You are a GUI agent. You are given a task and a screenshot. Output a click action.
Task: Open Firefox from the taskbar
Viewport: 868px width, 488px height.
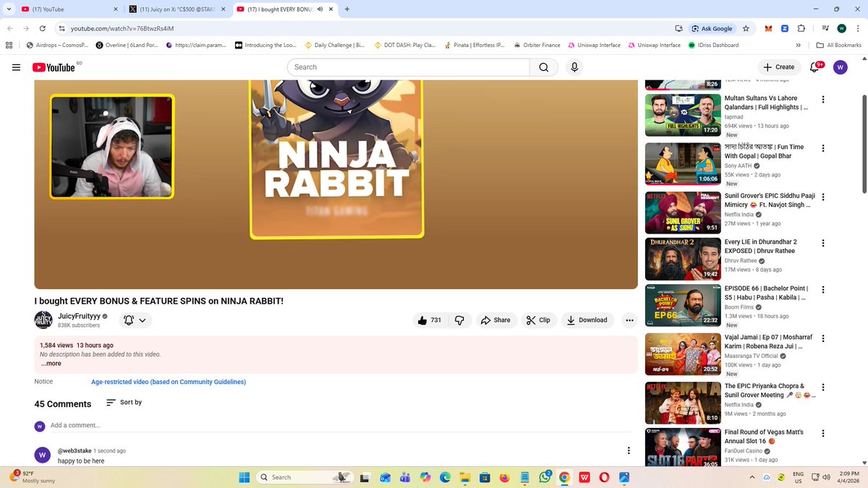point(505,477)
